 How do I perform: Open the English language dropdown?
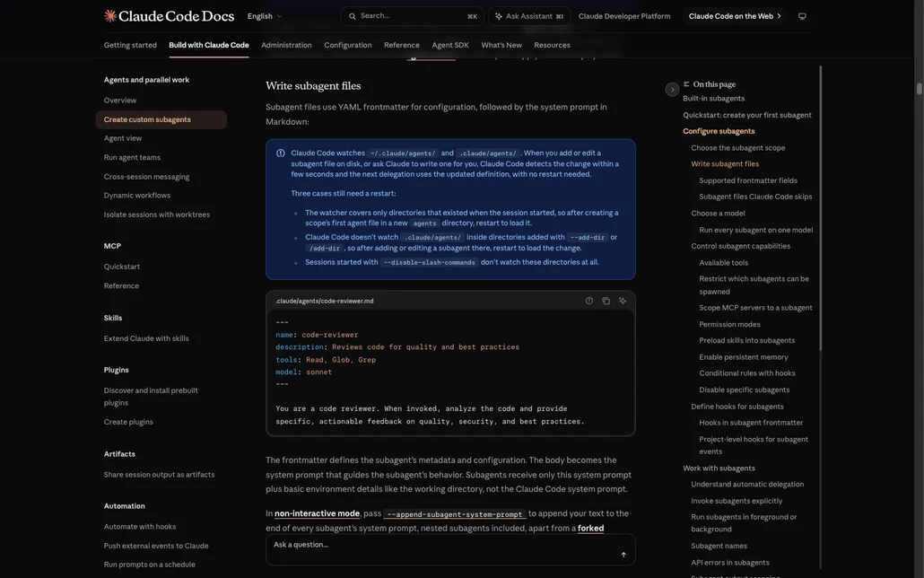[265, 16]
